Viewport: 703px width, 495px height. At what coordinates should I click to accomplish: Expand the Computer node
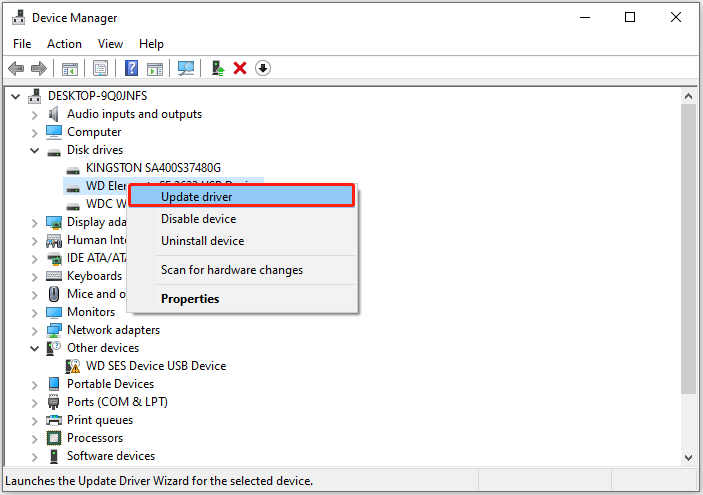pos(35,133)
